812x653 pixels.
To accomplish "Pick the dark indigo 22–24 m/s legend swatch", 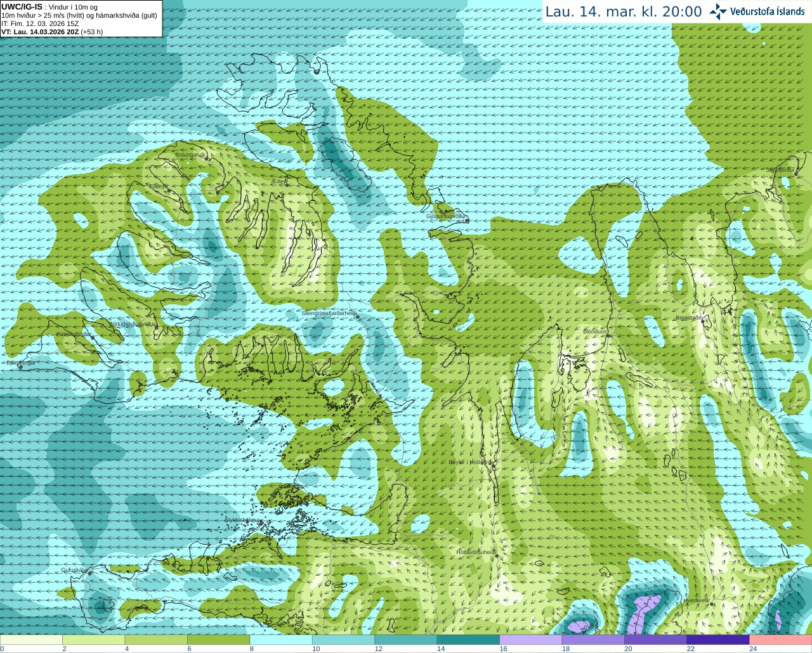I will pyautogui.click(x=718, y=640).
